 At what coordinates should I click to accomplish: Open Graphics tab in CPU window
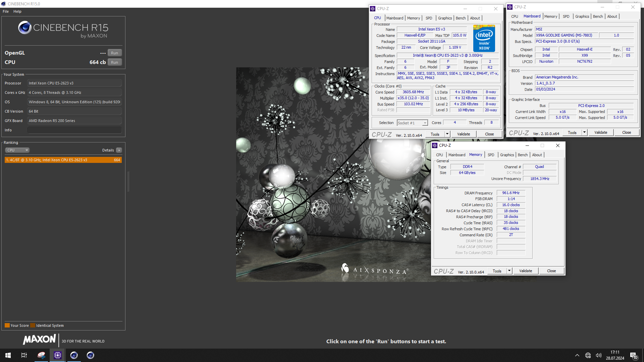click(x=445, y=18)
